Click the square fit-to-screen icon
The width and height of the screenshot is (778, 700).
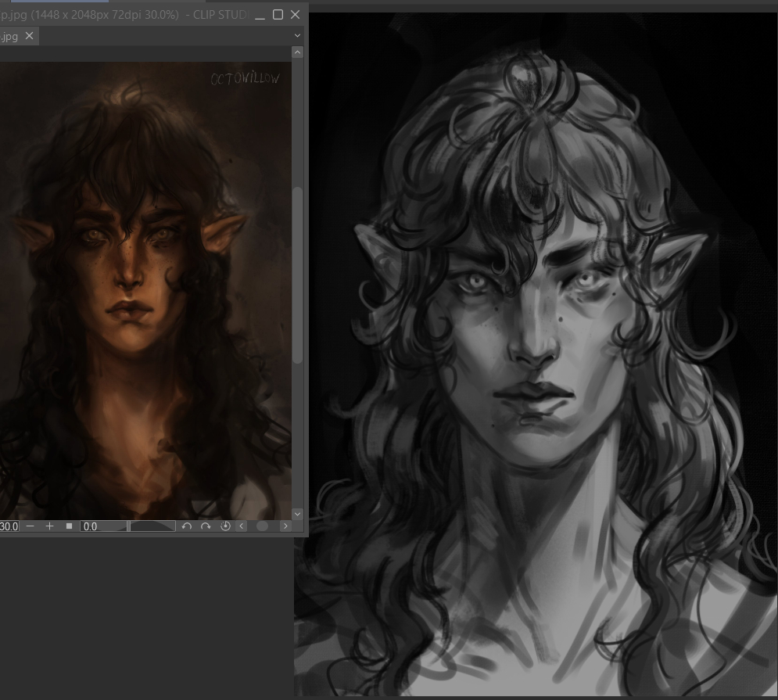(69, 526)
